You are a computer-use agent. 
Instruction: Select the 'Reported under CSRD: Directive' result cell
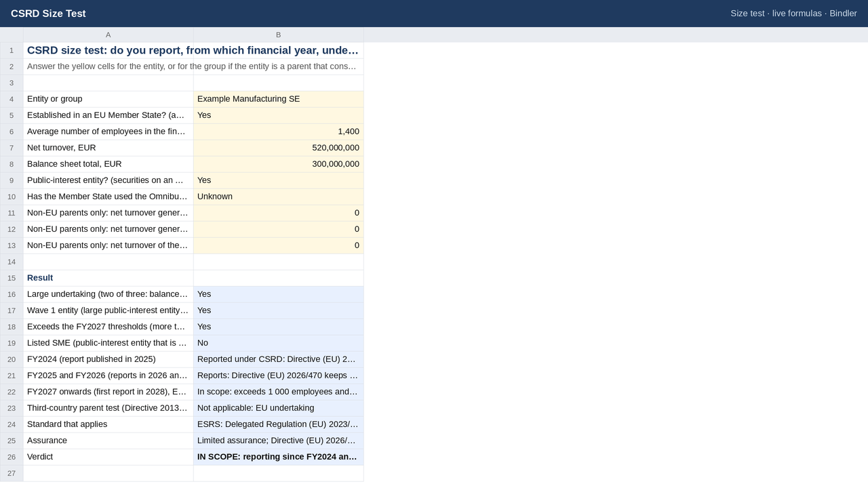coord(279,359)
